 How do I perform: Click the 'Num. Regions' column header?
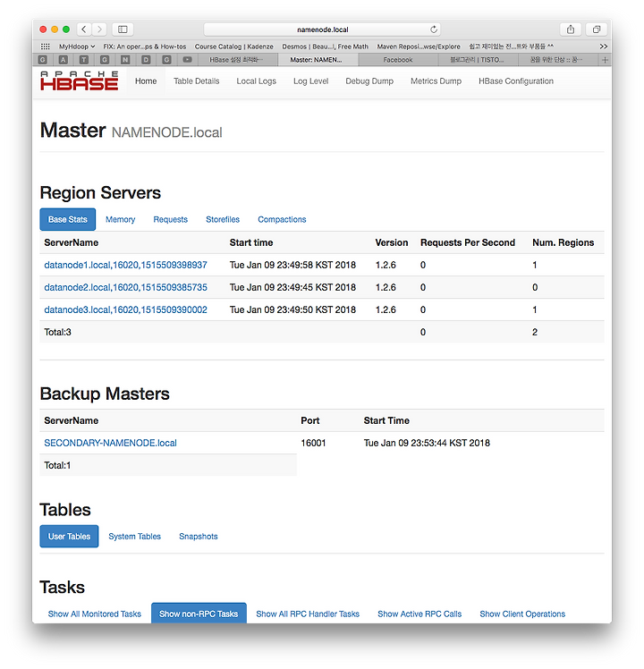(563, 242)
